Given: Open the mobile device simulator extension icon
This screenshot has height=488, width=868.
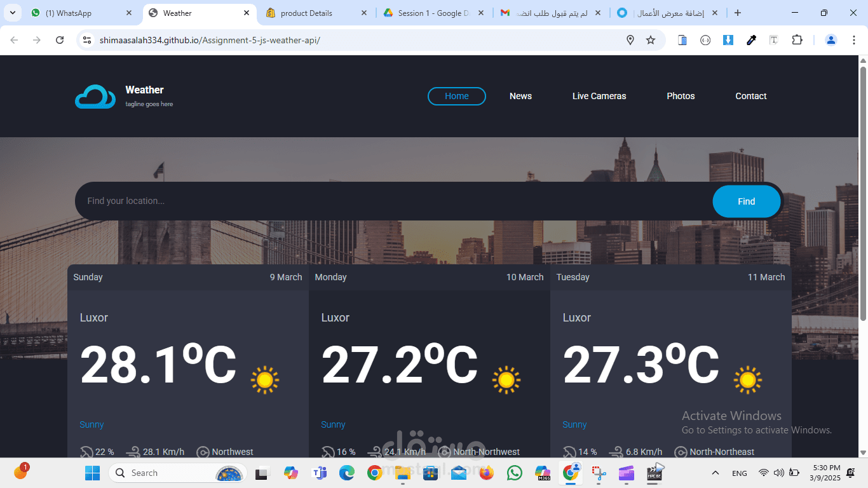Looking at the screenshot, I should coord(682,40).
